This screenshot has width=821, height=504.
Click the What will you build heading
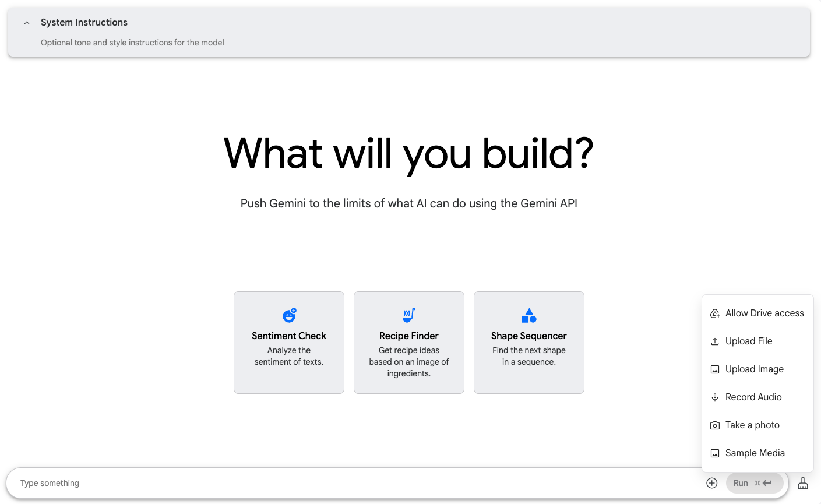pyautogui.click(x=409, y=153)
